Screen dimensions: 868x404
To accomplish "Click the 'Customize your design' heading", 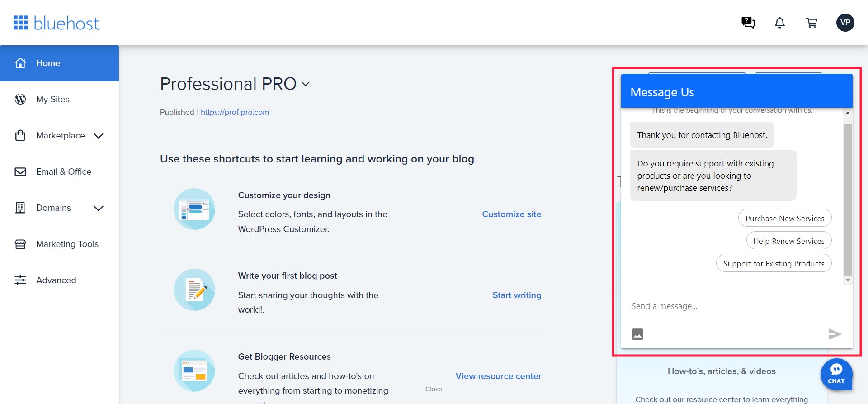I will 284,195.
